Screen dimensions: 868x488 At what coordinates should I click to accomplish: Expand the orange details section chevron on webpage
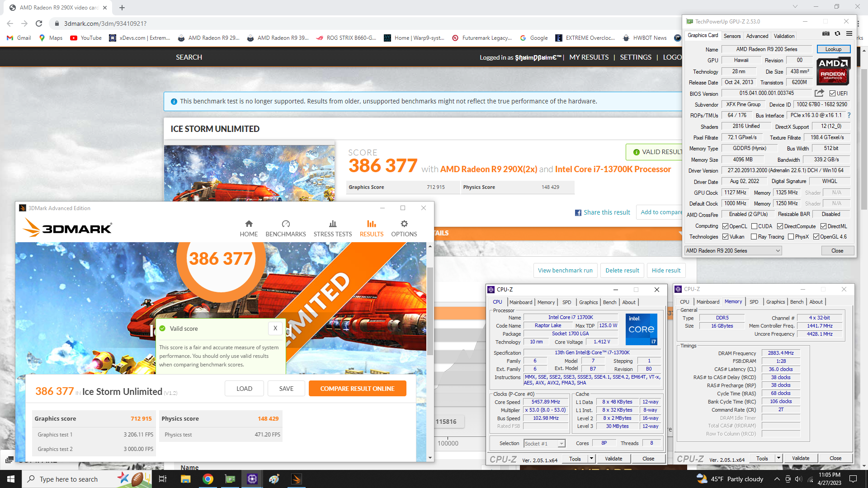point(680,234)
